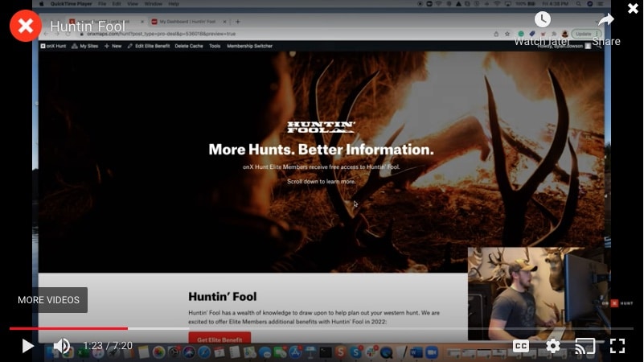Toggle closed captions on the video
Viewport: 644px width, 362px height.
point(521,346)
